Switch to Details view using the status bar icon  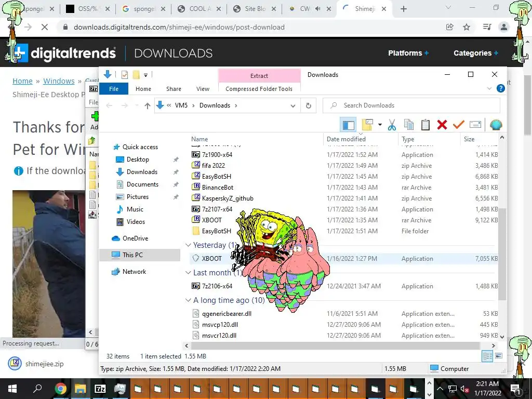coord(487,356)
